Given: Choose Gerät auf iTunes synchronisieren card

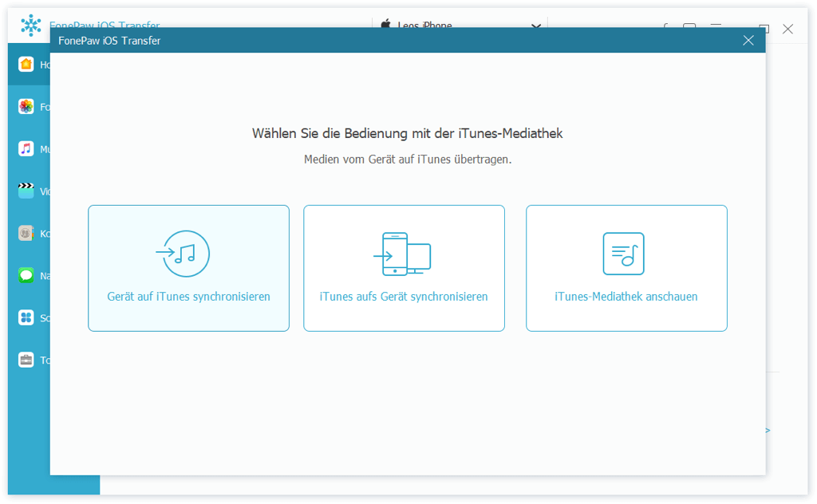Looking at the screenshot, I should [188, 268].
